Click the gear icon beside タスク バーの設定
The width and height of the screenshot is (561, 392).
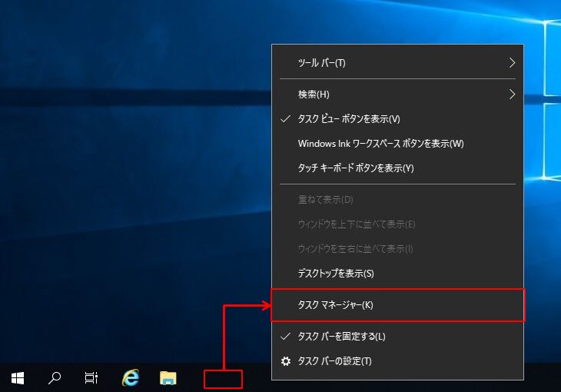point(286,361)
